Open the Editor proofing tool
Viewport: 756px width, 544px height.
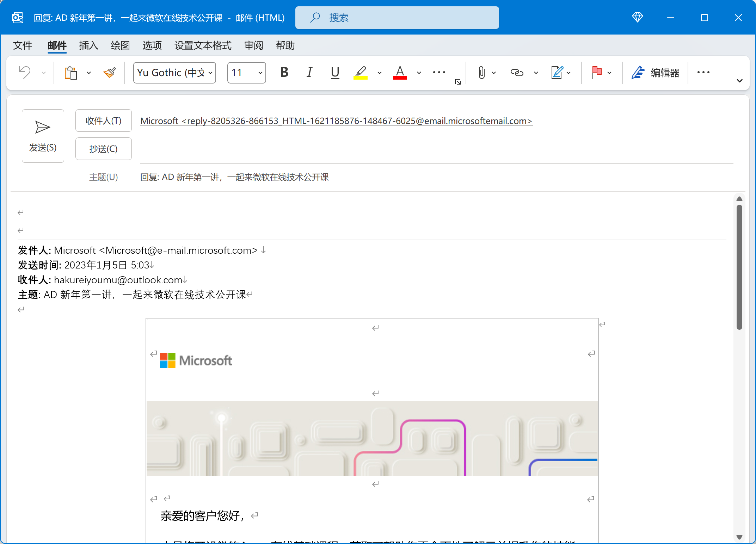[655, 73]
